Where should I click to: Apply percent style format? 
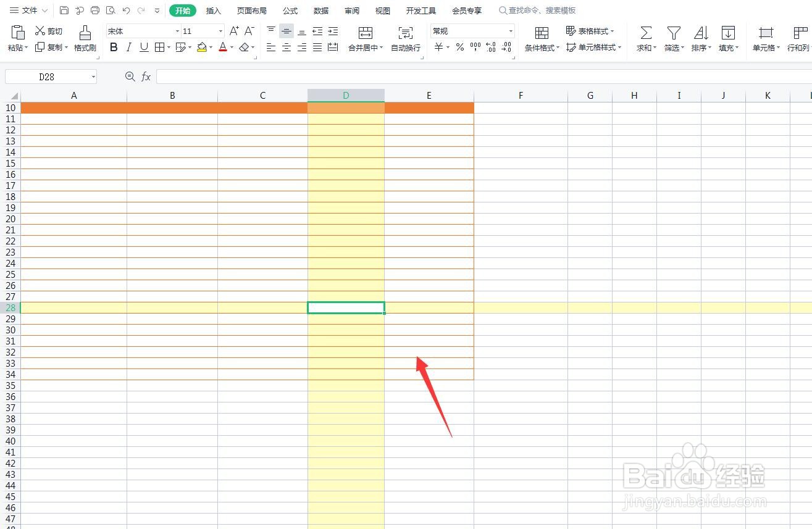point(459,48)
